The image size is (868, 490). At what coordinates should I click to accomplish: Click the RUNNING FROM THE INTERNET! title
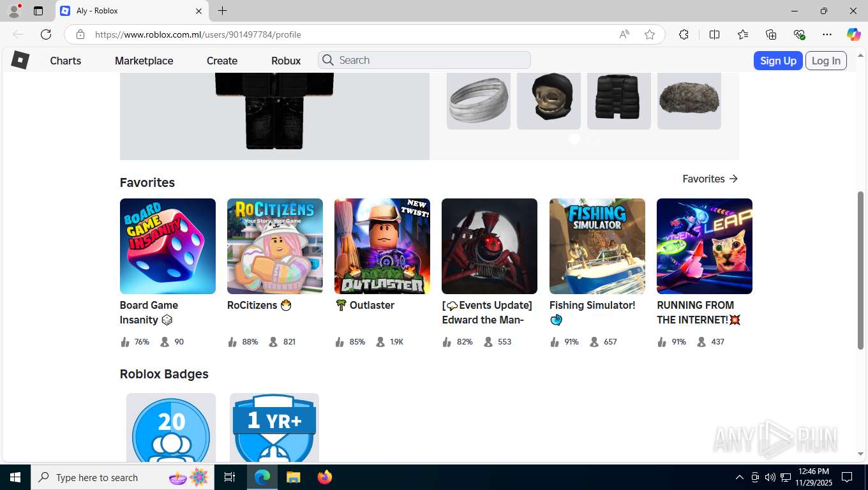[x=699, y=313]
